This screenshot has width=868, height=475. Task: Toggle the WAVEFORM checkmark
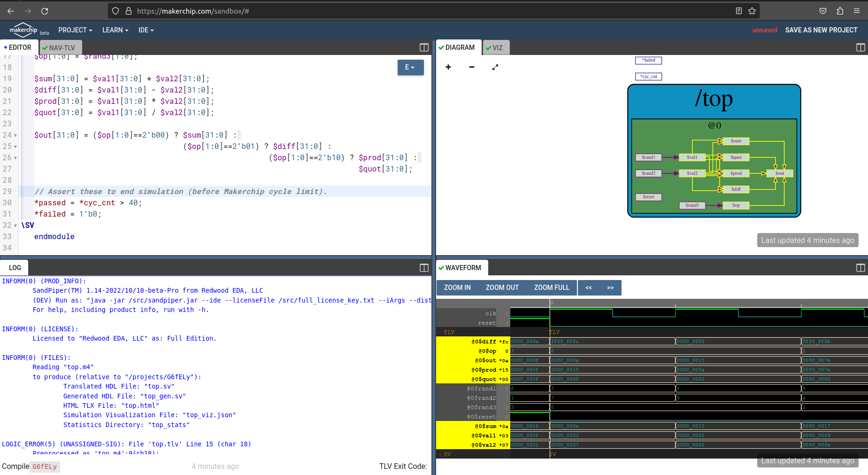(x=441, y=267)
